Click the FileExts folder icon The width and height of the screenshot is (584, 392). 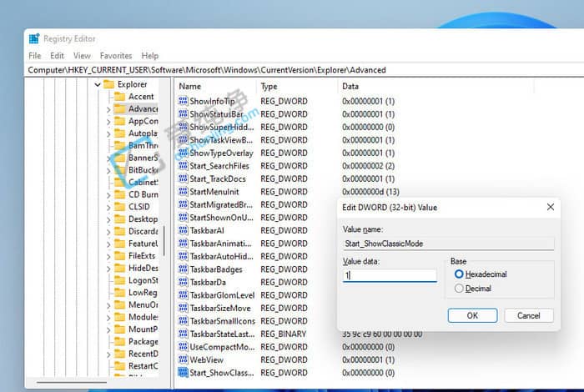(119, 256)
